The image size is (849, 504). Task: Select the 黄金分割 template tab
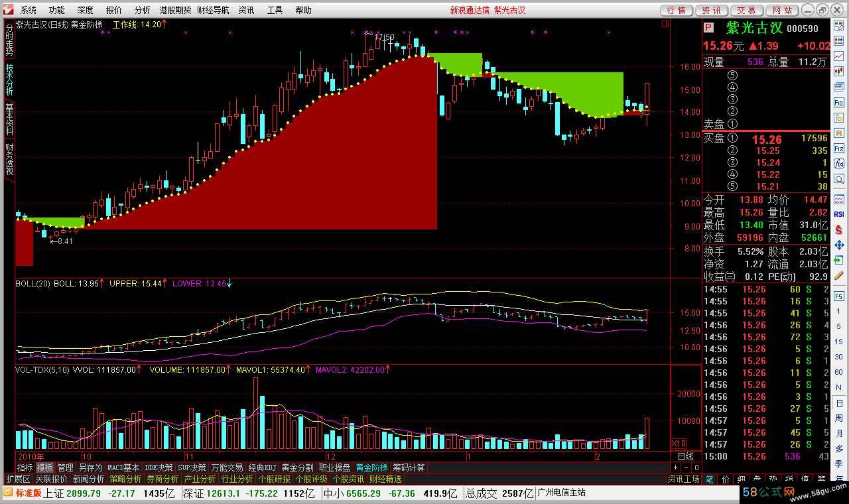[298, 468]
